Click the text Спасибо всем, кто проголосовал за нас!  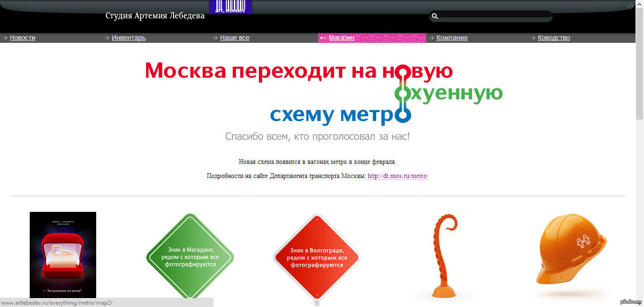[318, 137]
